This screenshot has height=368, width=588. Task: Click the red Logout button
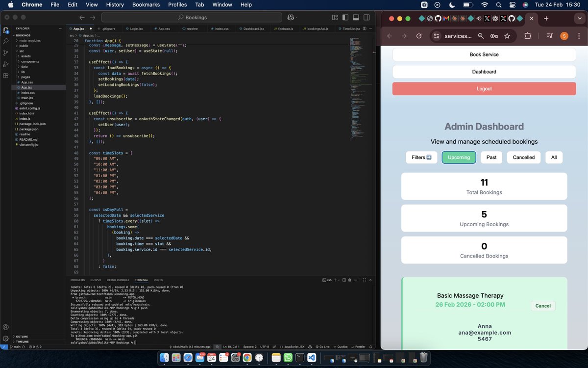[x=484, y=89]
